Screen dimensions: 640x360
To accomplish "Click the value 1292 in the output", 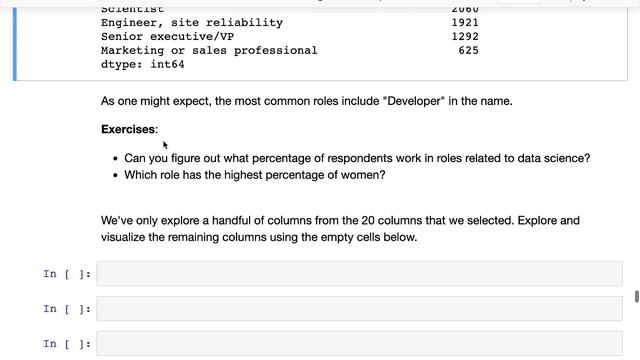I will tap(465, 36).
